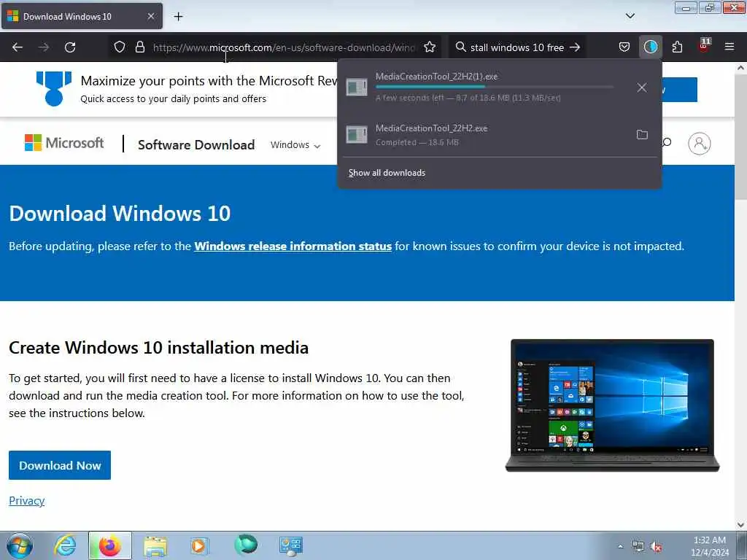Open a new browser tab
The width and height of the screenshot is (747, 560).
point(178,17)
